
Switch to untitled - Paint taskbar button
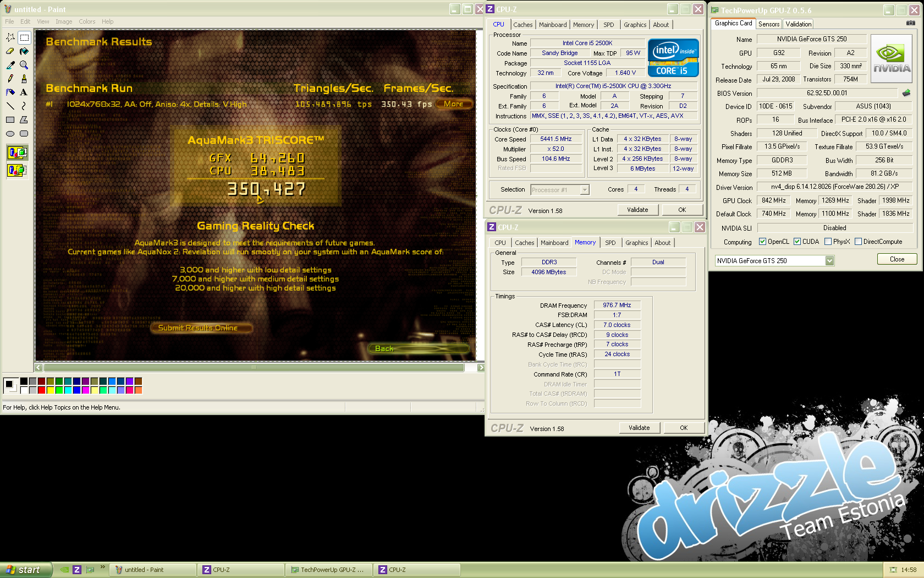click(153, 570)
